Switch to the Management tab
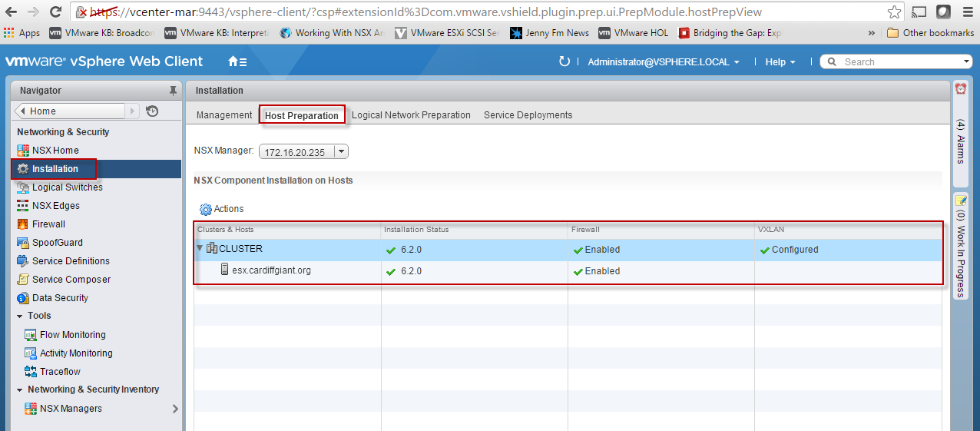 pos(224,115)
